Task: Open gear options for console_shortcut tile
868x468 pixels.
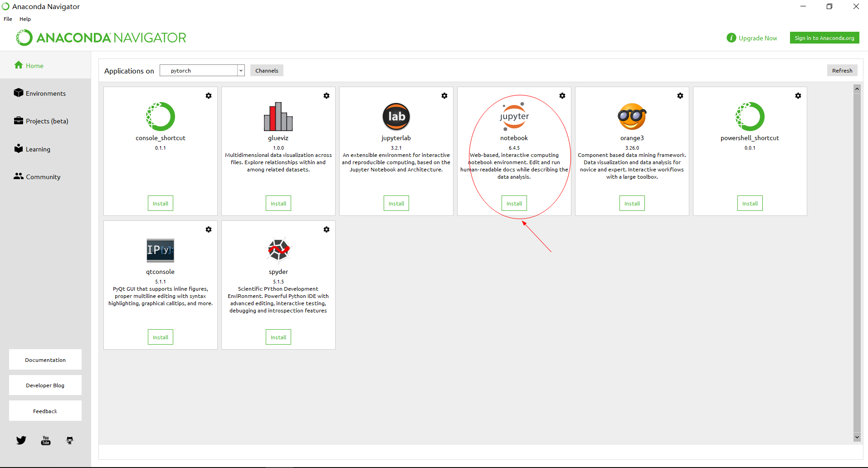Action: tap(209, 96)
